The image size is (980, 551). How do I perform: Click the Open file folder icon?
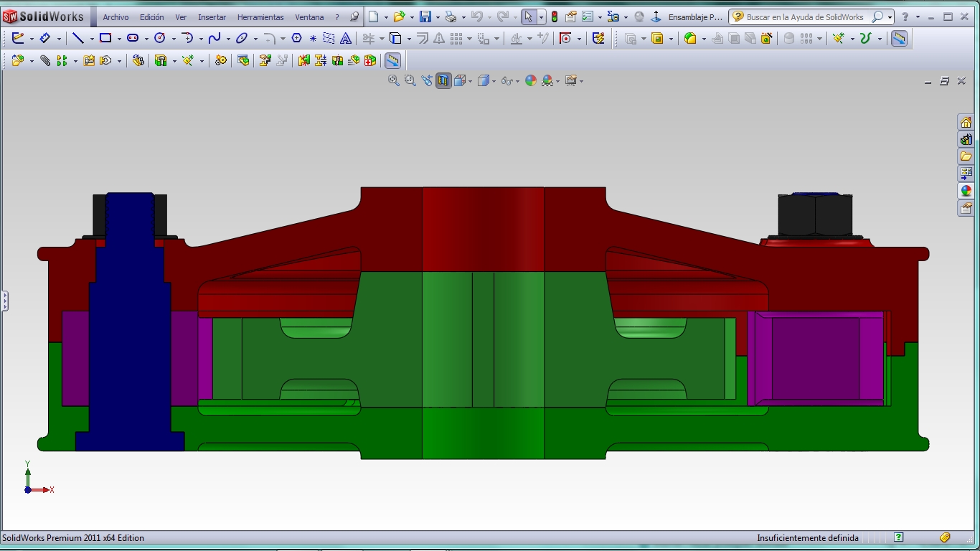click(400, 17)
